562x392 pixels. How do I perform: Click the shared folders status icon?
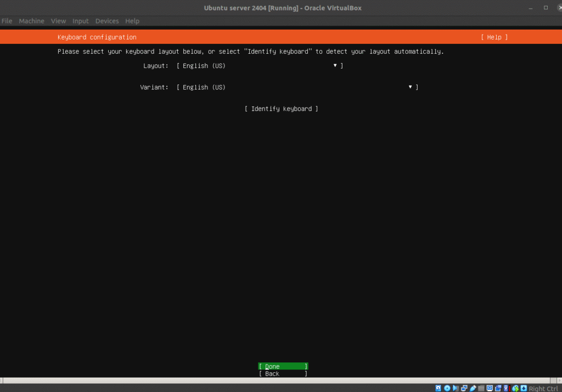(x=481, y=388)
